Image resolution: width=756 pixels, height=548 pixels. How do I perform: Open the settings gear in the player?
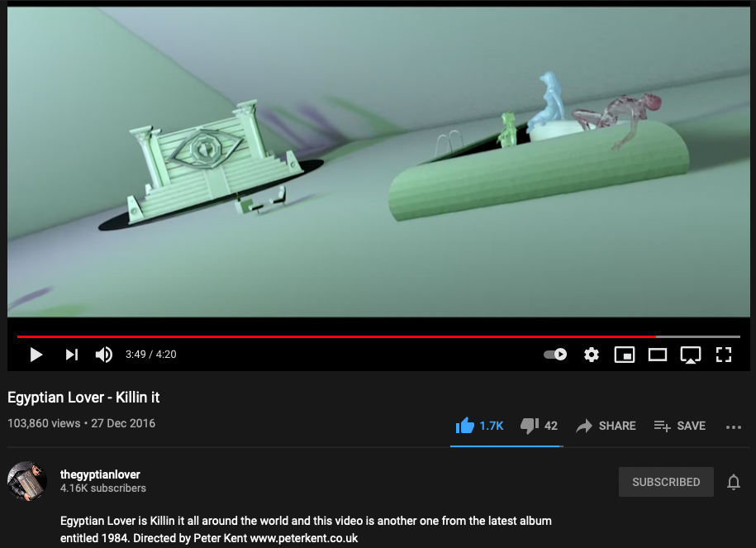(591, 355)
